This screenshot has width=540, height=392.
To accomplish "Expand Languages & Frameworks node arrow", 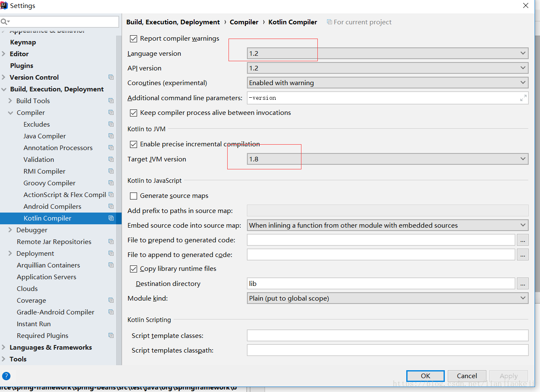I will pos(4,347).
